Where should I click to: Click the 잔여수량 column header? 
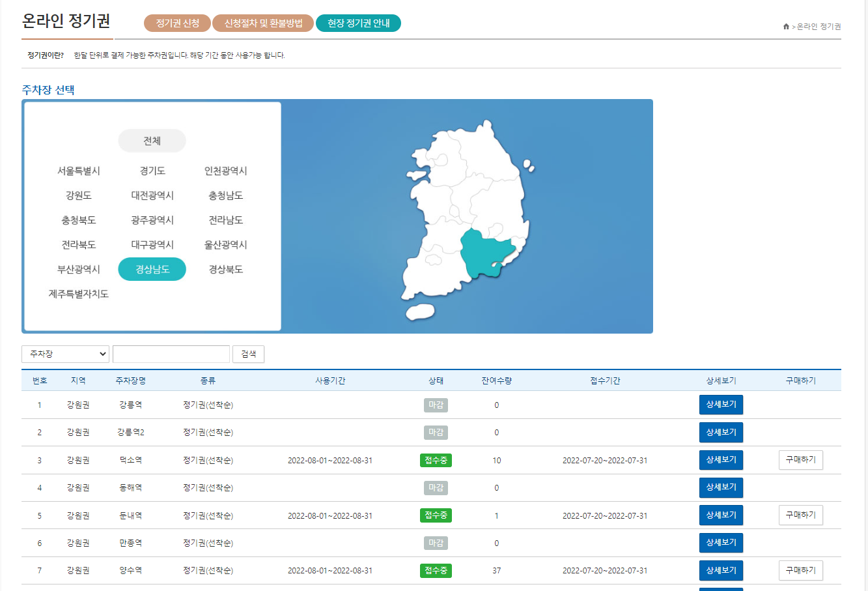(x=496, y=381)
